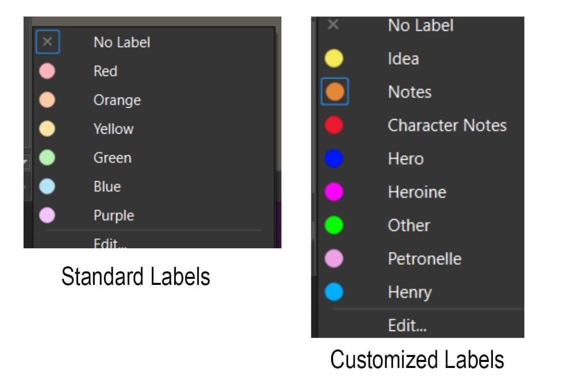Select No Label text in Customized Labels
The image size is (580, 392).
(x=420, y=25)
